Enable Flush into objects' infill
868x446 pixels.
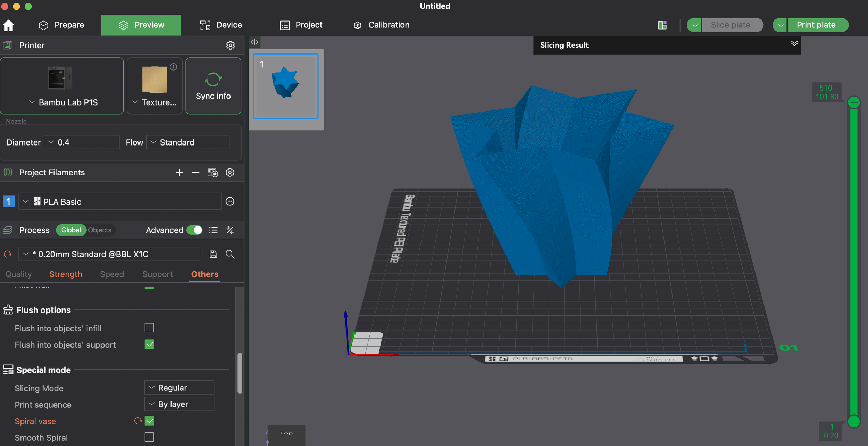[x=149, y=328]
